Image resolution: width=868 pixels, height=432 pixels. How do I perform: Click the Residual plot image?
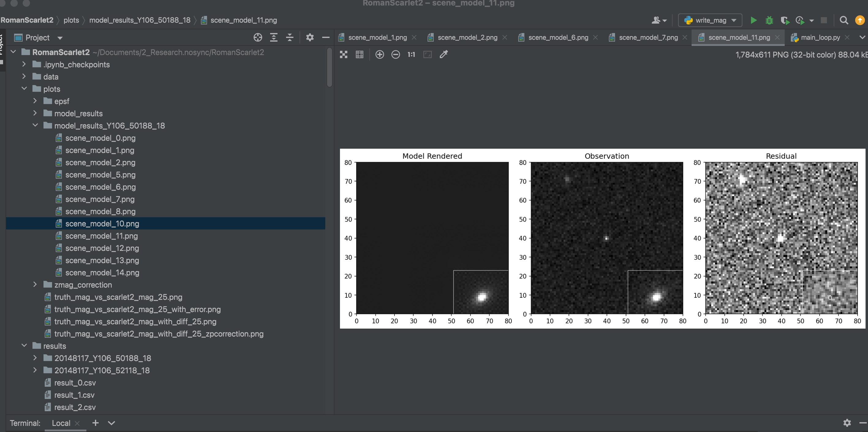pos(781,238)
